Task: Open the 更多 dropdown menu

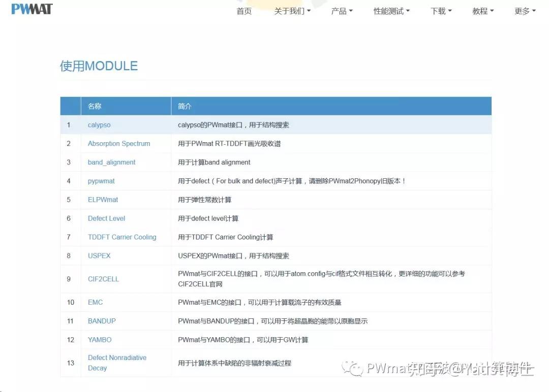Action: pos(524,11)
